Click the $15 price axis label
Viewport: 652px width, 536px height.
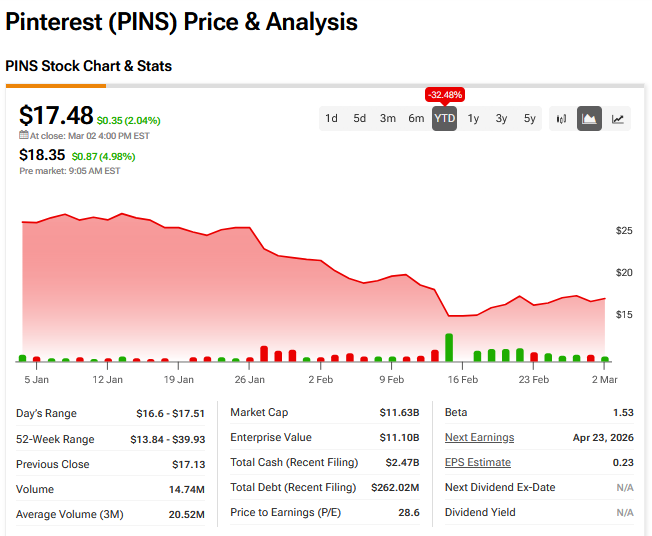624,314
